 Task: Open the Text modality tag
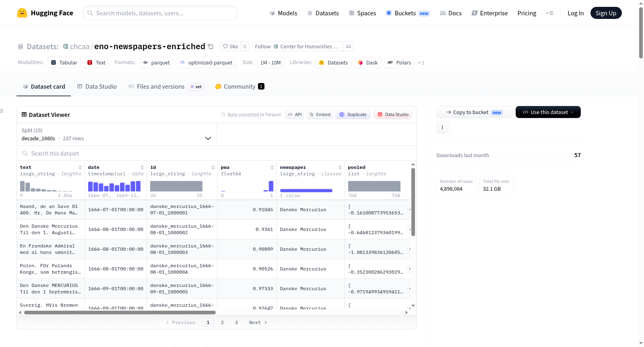click(96, 62)
